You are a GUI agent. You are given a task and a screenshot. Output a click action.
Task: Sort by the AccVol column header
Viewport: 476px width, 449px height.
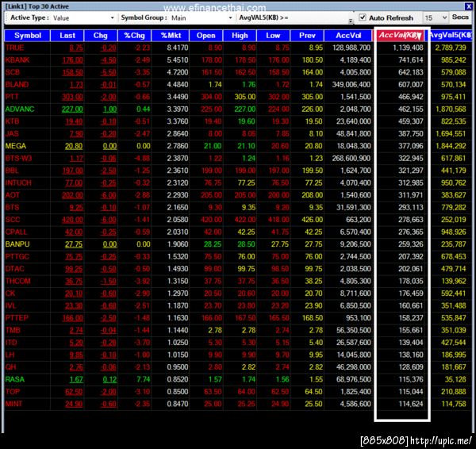(348, 36)
